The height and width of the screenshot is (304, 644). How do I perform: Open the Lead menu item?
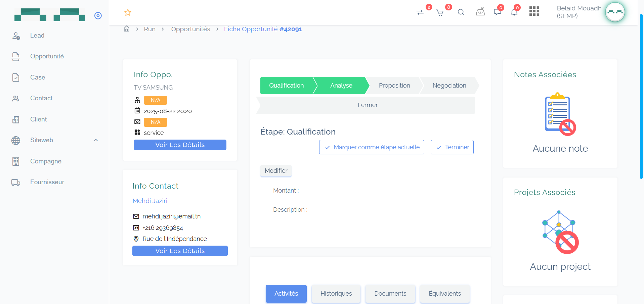tap(37, 36)
